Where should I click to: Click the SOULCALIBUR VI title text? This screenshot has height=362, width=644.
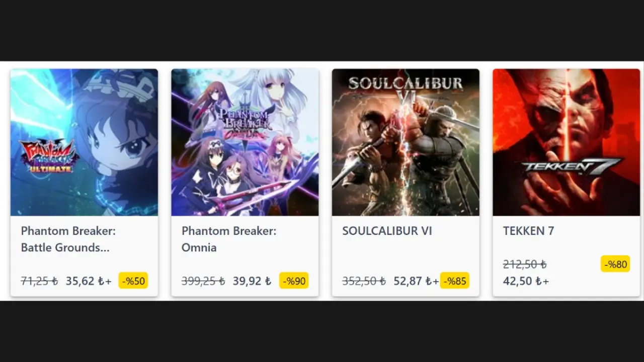(387, 231)
